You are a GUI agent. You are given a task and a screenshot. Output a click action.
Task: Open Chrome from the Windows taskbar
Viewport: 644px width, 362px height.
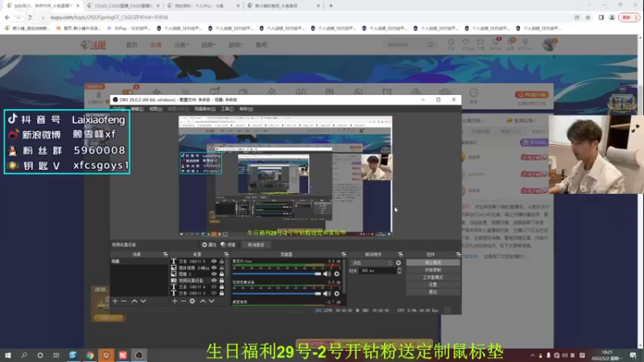[89, 355]
